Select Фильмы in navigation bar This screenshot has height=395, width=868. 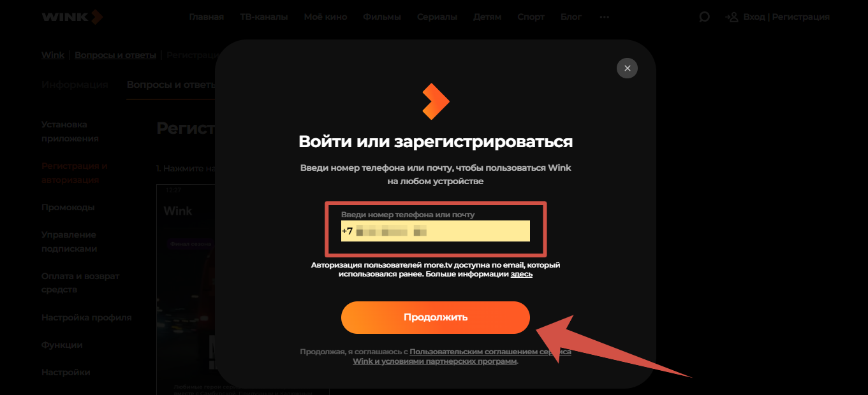pos(382,17)
